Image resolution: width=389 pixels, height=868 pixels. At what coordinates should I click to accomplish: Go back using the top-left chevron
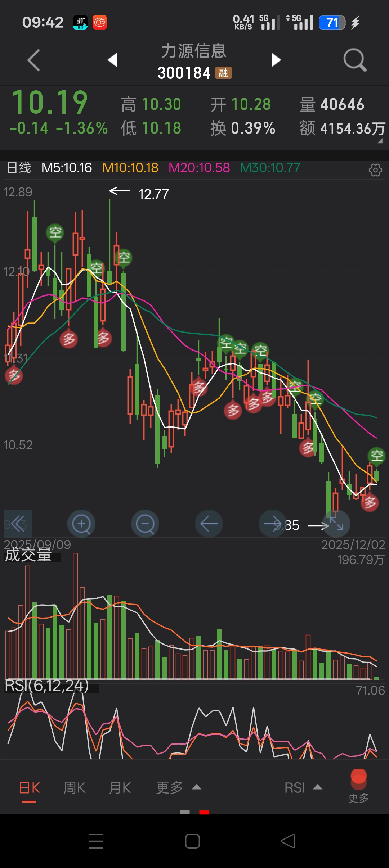tap(33, 60)
